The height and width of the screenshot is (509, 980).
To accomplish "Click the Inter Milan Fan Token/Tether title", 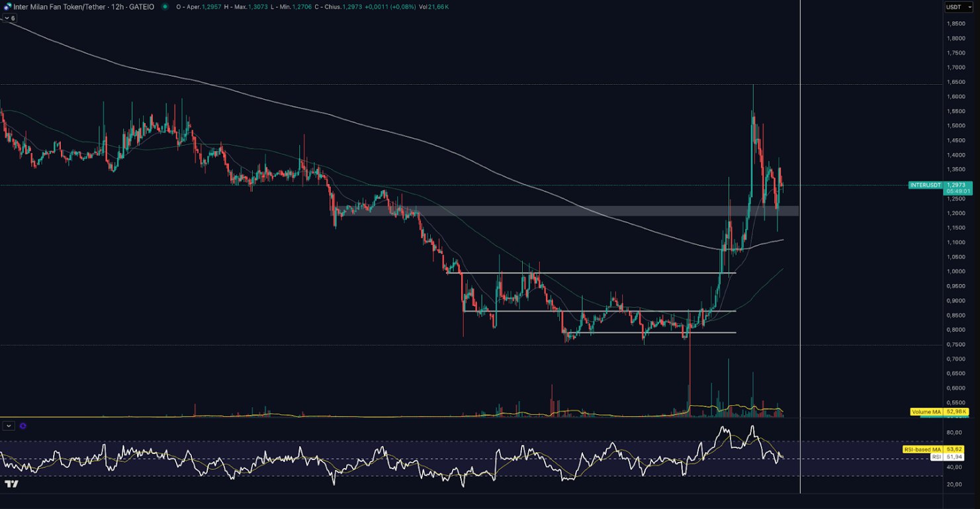I will [x=60, y=7].
